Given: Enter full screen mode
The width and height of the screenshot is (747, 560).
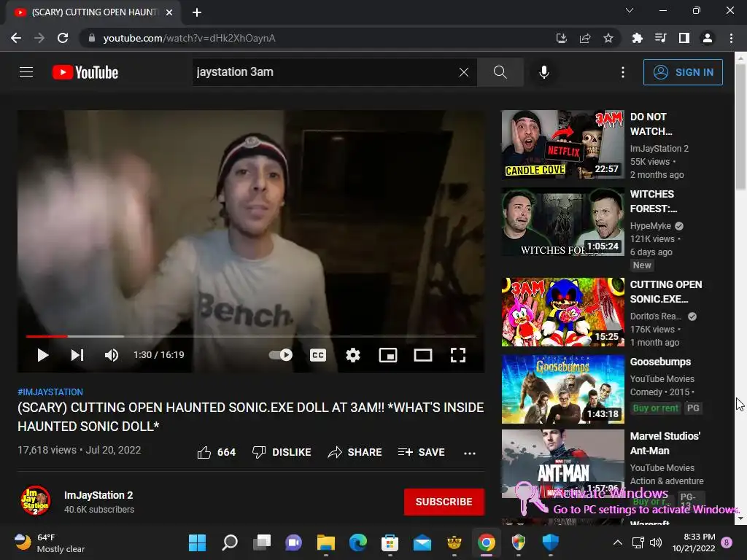Looking at the screenshot, I should coord(458,355).
